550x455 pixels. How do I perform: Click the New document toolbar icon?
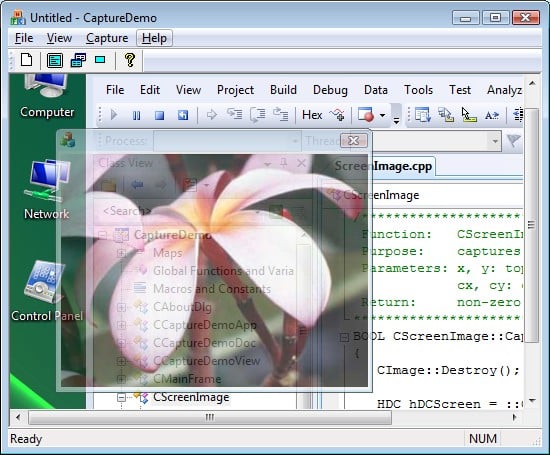tap(27, 60)
